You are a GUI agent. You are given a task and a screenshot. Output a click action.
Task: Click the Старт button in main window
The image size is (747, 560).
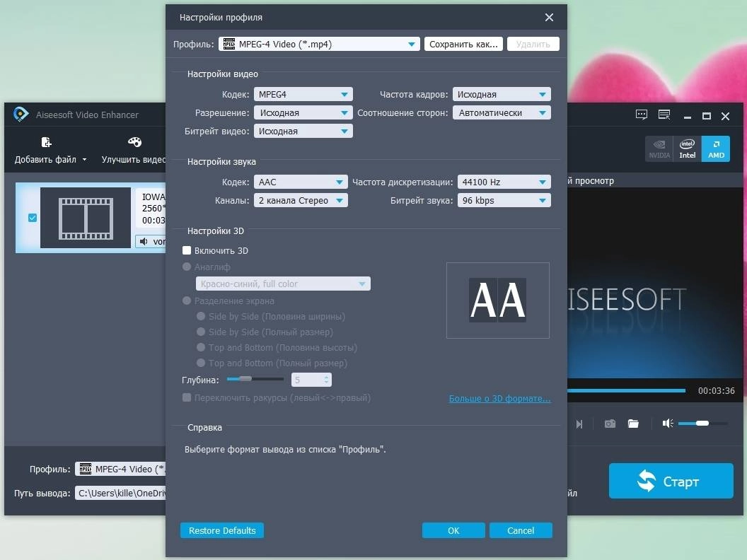click(671, 481)
